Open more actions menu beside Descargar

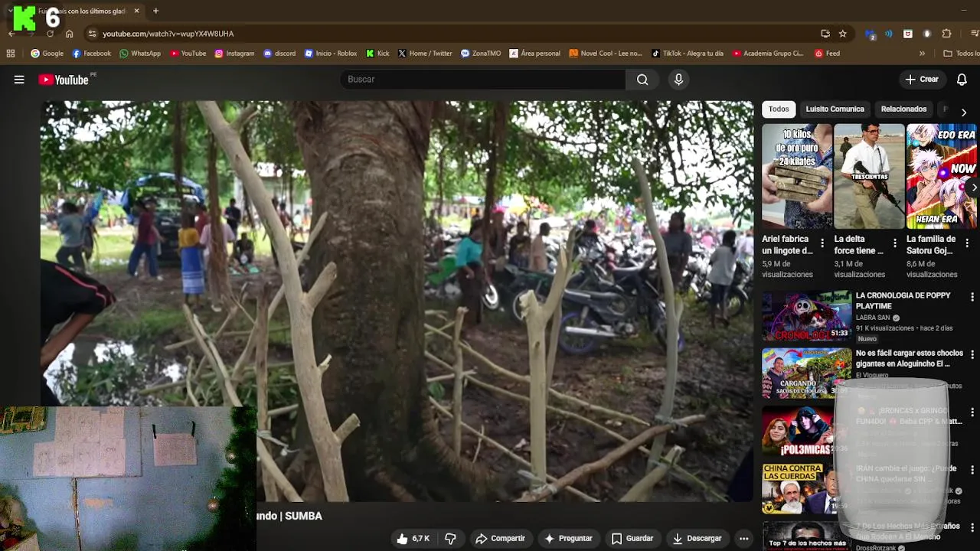(743, 539)
